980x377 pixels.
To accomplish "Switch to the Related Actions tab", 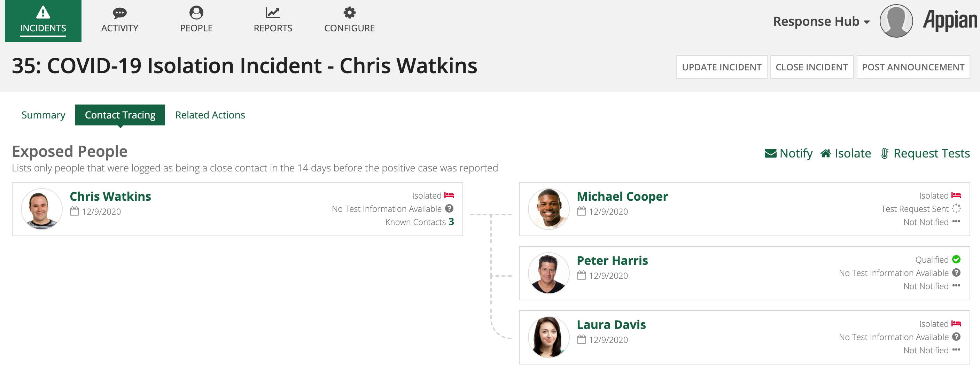I will click(209, 115).
